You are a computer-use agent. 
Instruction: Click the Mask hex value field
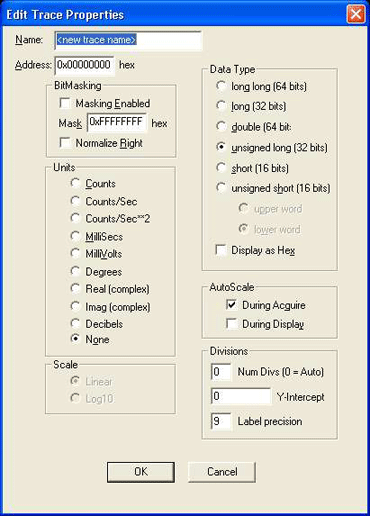[x=117, y=123]
